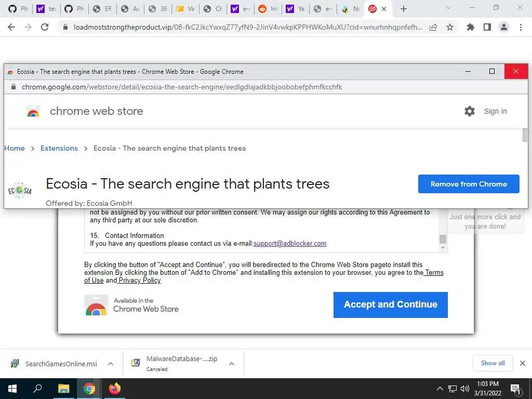
Task: Bookmark this page with the star icon
Action: 450,27
